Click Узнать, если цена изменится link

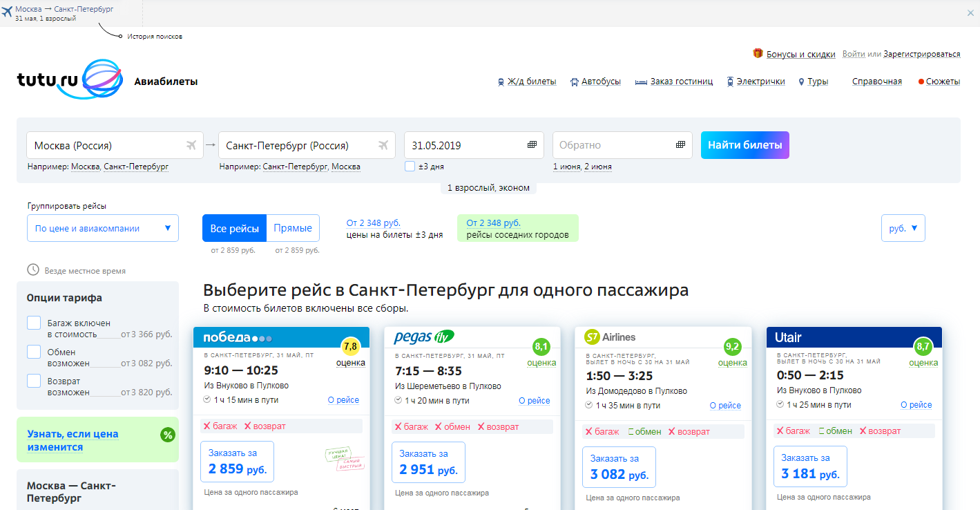73,440
